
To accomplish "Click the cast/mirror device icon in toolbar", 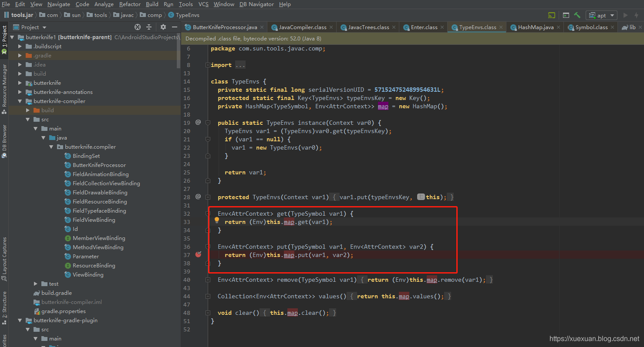I will point(552,15).
